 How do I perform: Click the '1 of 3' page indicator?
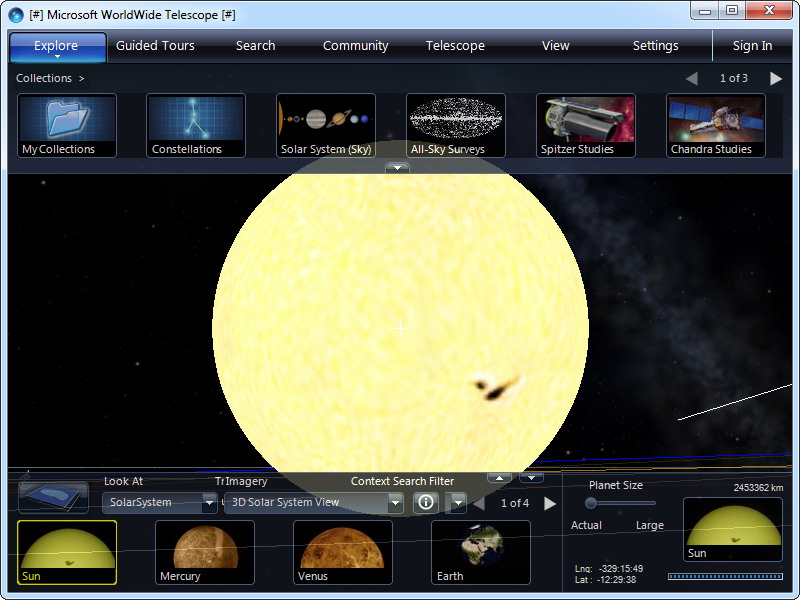[734, 78]
